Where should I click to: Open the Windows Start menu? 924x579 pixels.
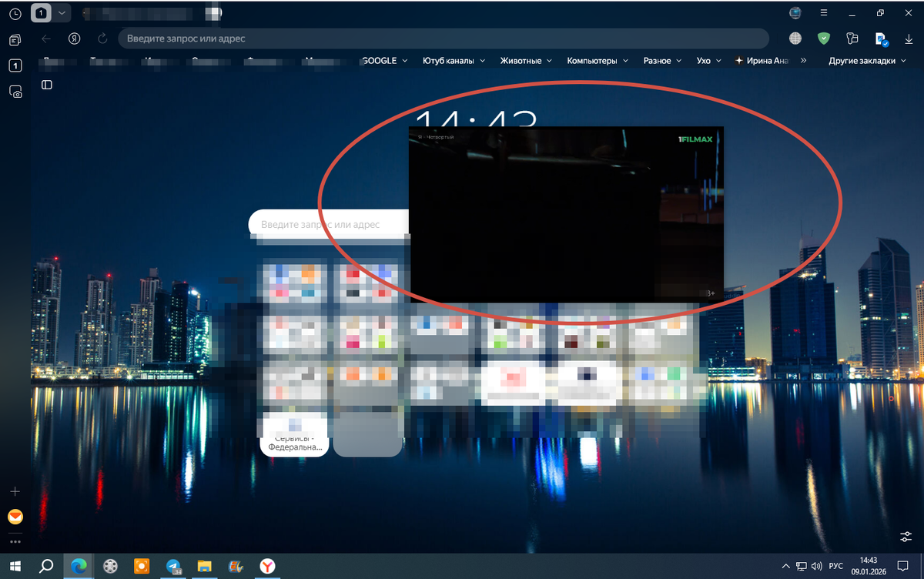[15, 566]
